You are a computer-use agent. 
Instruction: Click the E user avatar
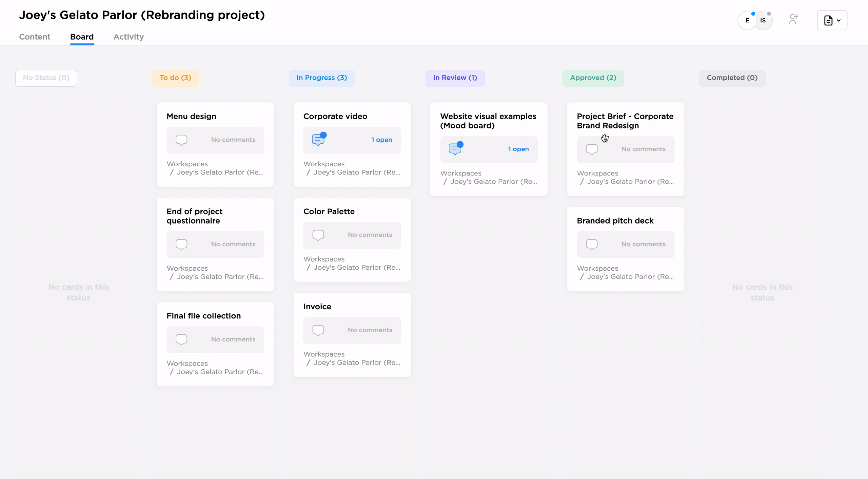click(747, 20)
